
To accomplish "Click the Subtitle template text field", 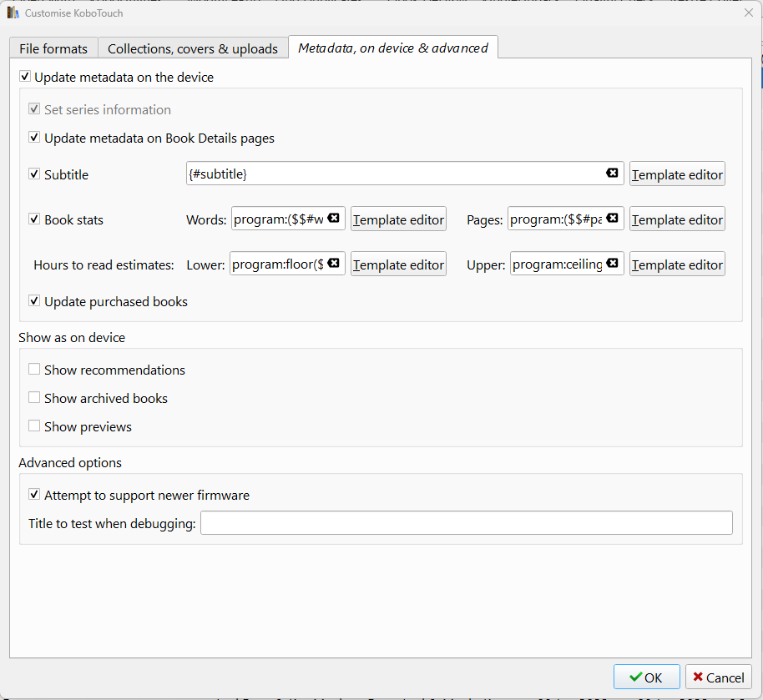I will pos(394,174).
